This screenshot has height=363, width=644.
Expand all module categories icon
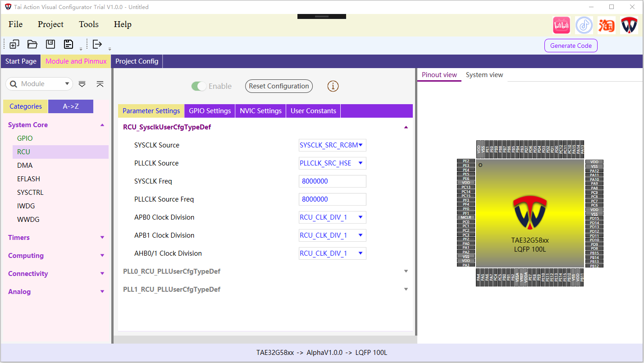coord(82,84)
